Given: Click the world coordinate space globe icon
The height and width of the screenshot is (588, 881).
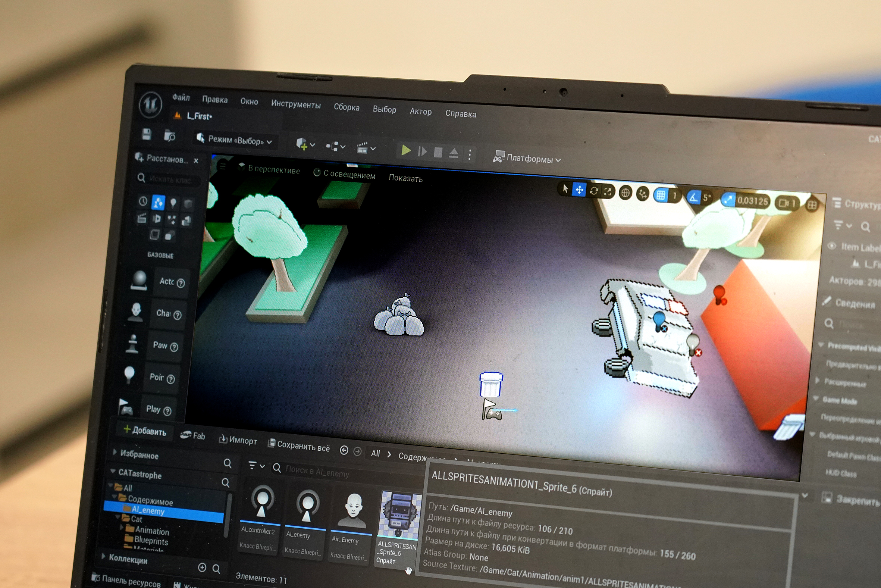Looking at the screenshot, I should coord(625,193).
